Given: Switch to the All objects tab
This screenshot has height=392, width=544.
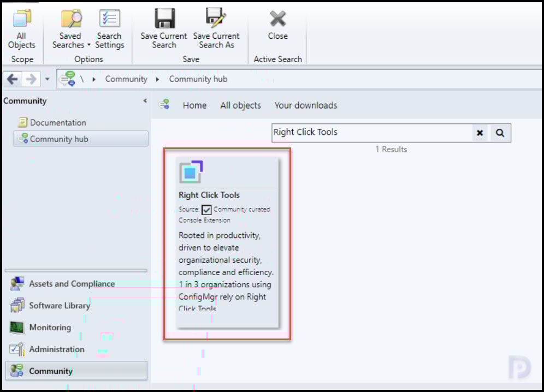Looking at the screenshot, I should (x=240, y=105).
